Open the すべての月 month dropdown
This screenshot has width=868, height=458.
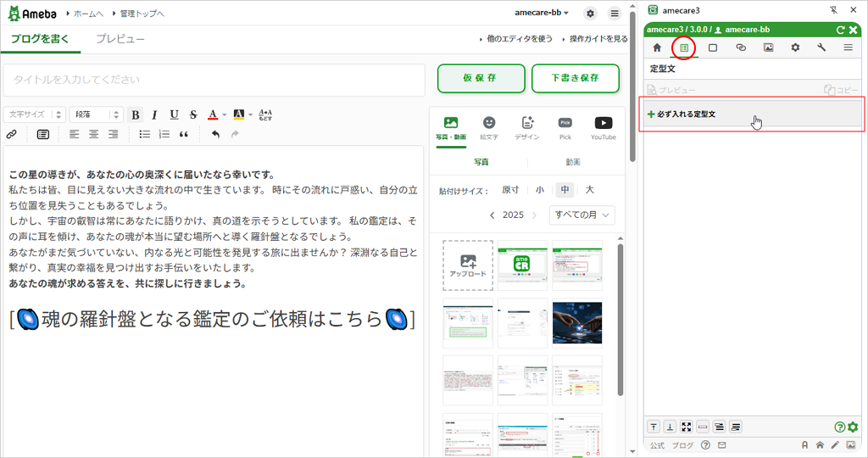(581, 215)
